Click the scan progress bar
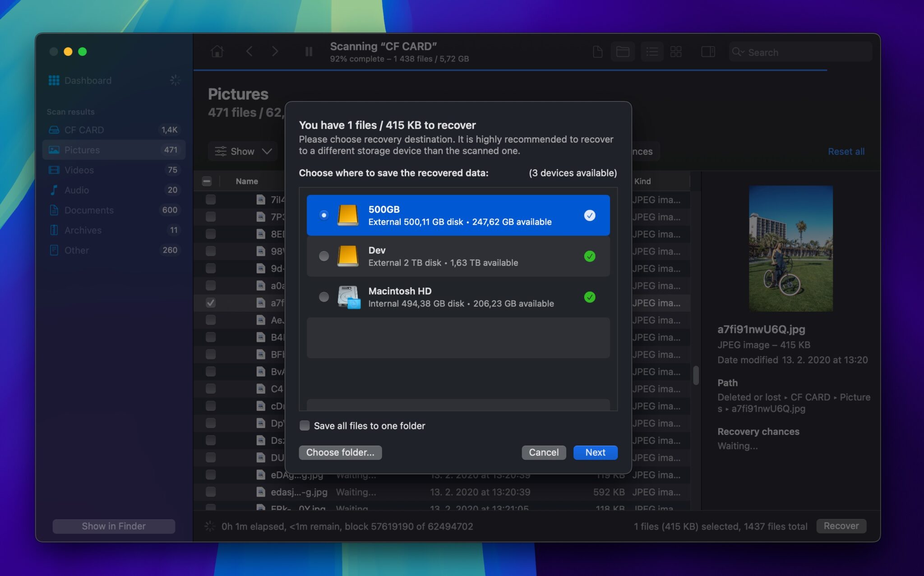 510,70
